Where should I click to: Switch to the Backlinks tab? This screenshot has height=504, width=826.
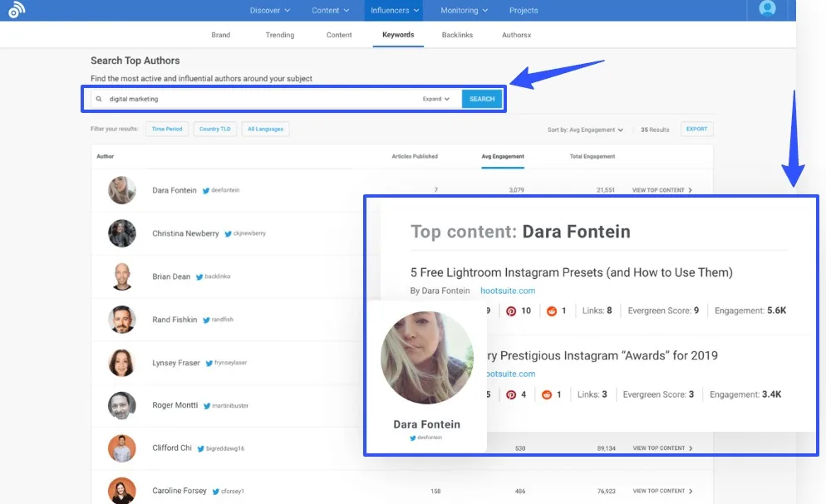(x=457, y=35)
